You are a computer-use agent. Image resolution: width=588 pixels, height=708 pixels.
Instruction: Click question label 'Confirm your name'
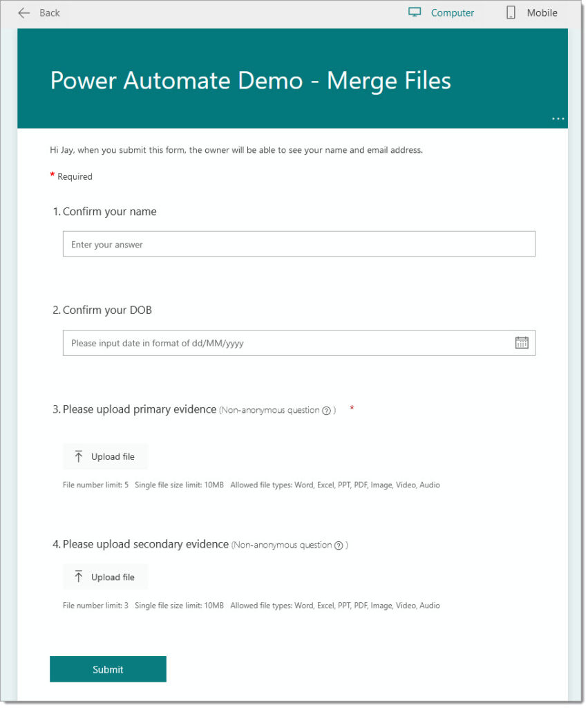pos(110,212)
